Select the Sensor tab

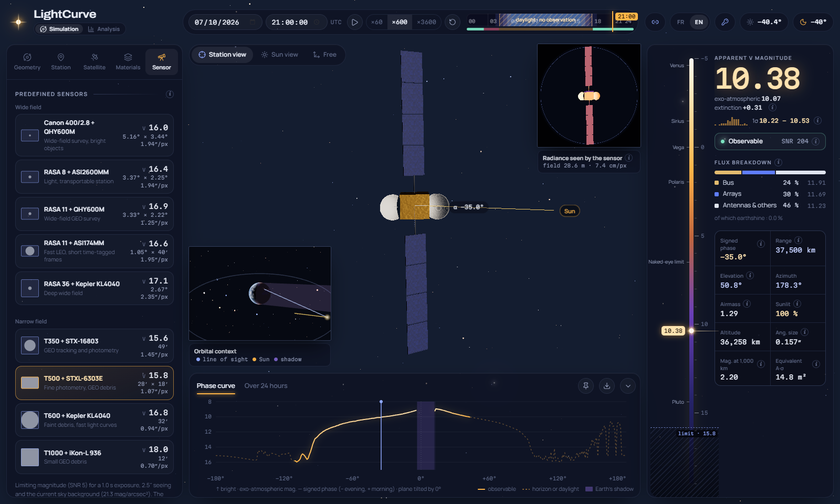click(162, 61)
